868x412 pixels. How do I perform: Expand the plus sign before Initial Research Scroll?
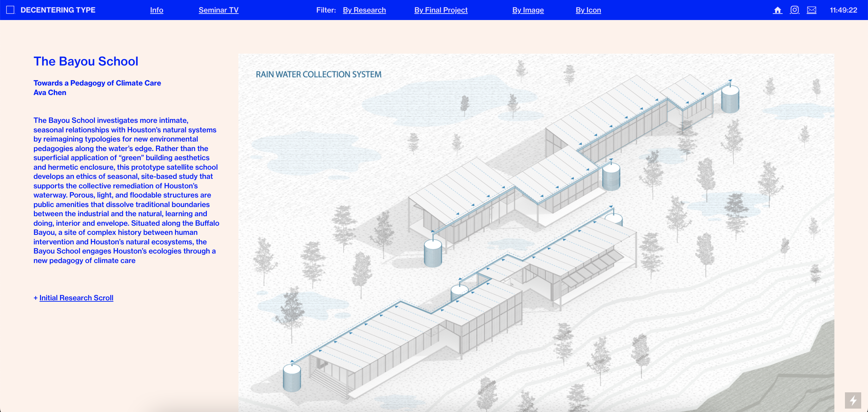[x=36, y=298]
